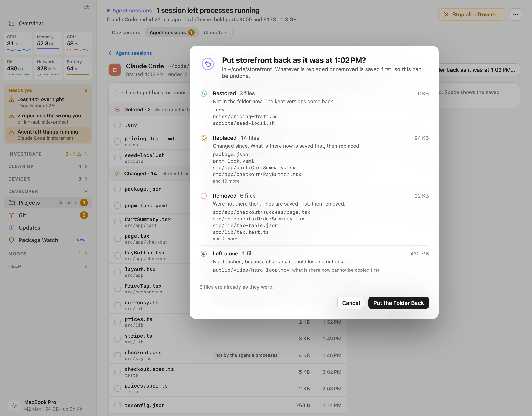Expand the Investigate sidebar section
532x416 pixels.
86,154
